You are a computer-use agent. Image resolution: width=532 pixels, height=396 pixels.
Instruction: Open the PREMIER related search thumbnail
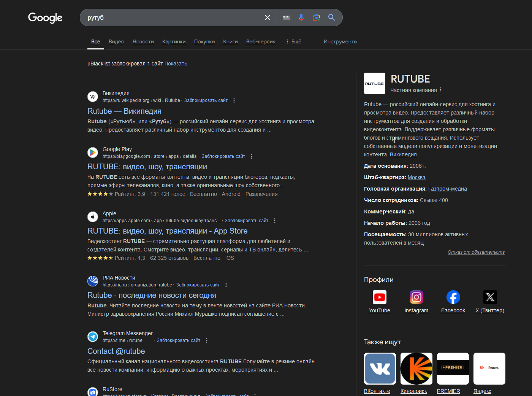point(453,369)
